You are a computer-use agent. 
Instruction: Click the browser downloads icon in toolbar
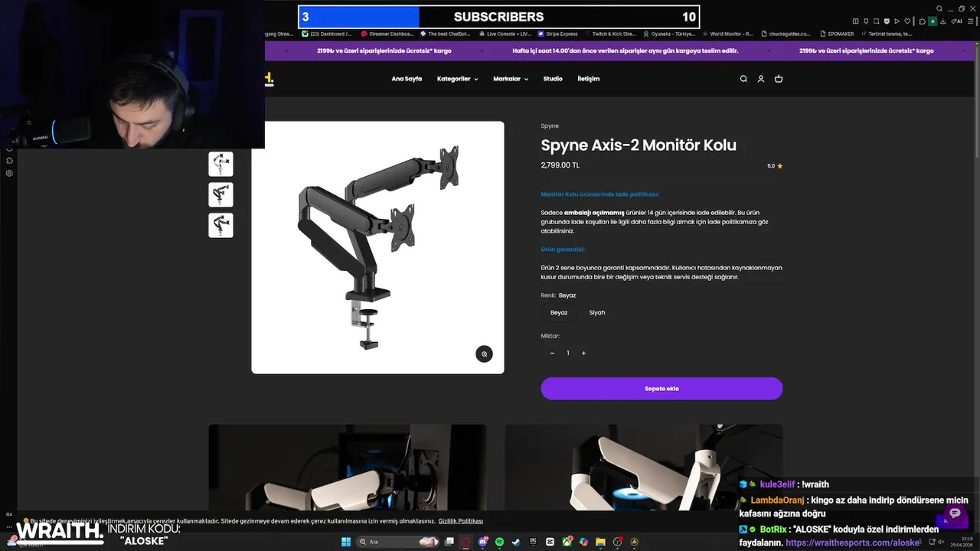tap(942, 21)
